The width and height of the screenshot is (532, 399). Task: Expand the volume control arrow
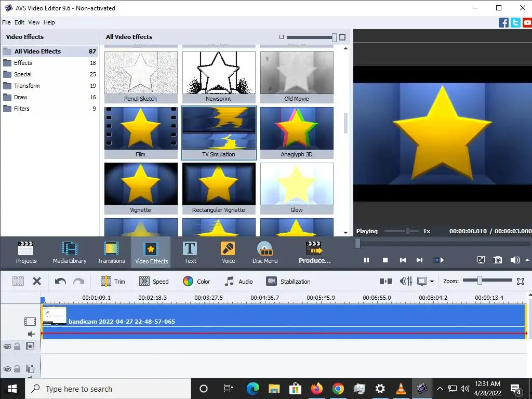(527, 260)
